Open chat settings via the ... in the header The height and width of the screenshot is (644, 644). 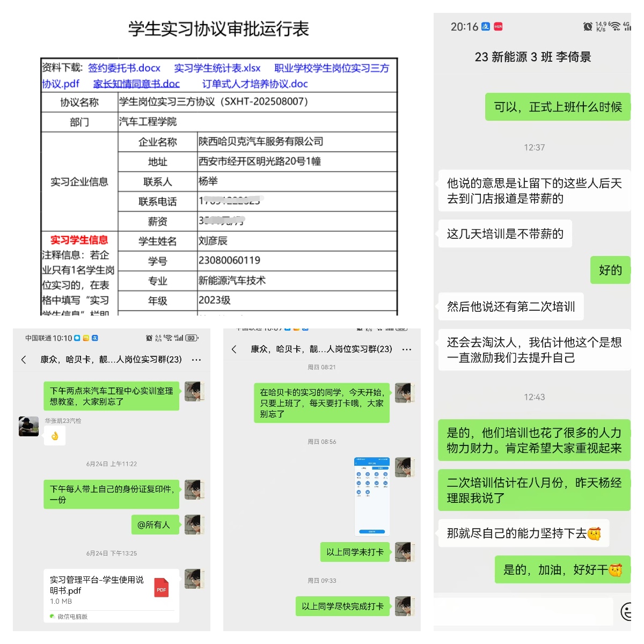tap(196, 360)
